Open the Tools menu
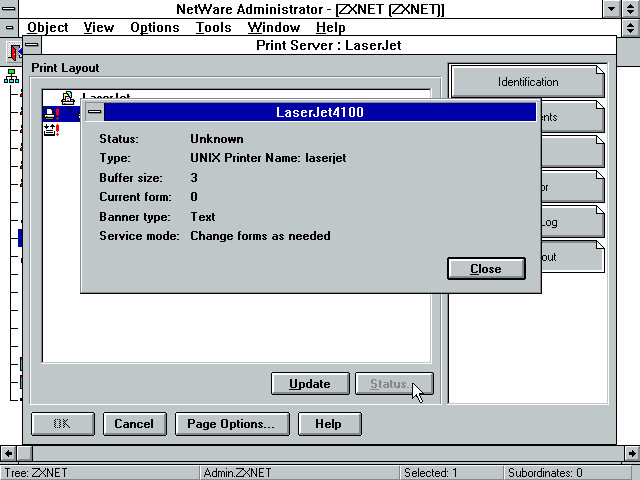Viewport: 640px width, 480px height. tap(213, 27)
